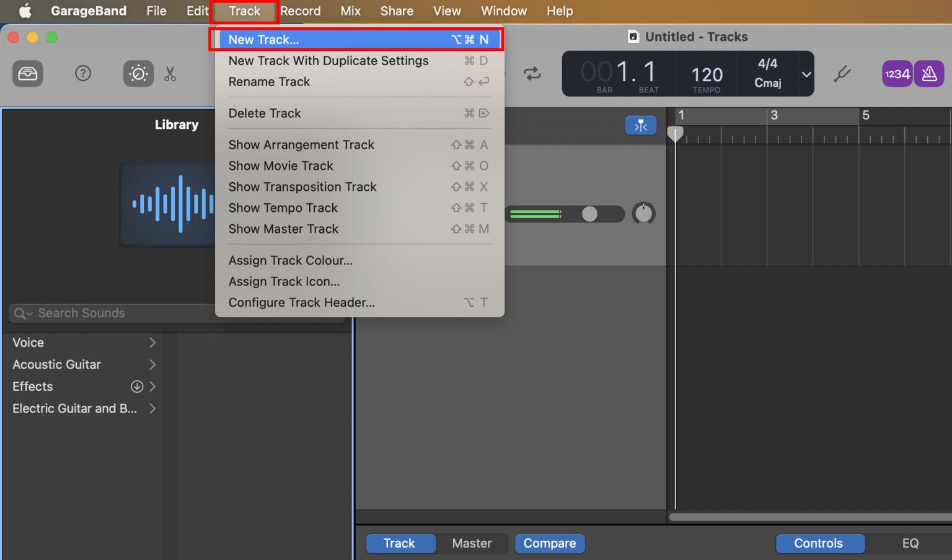This screenshot has height=560, width=952.
Task: Select Delete Track menu item
Action: click(359, 113)
